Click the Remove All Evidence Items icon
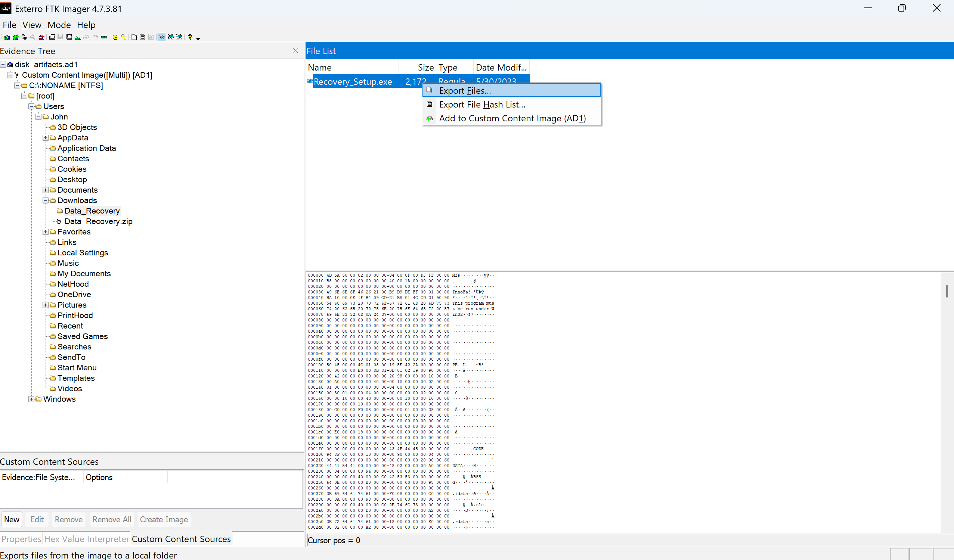954x560 pixels. click(41, 37)
